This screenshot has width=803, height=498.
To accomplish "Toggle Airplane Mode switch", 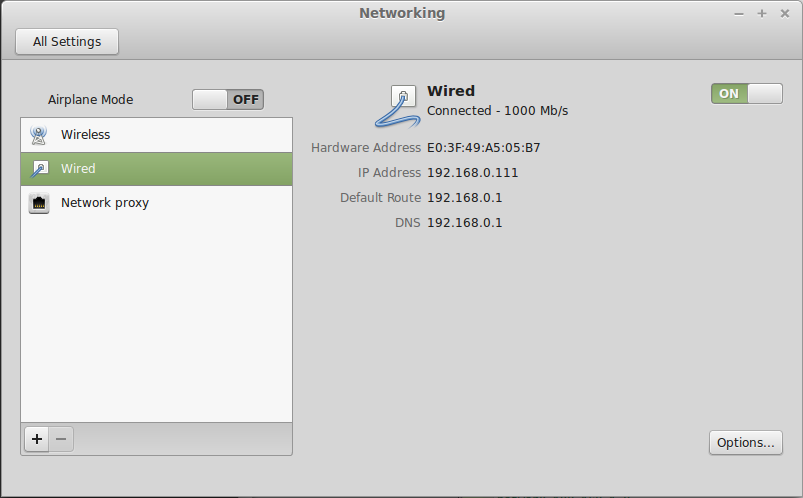I will click(x=228, y=99).
